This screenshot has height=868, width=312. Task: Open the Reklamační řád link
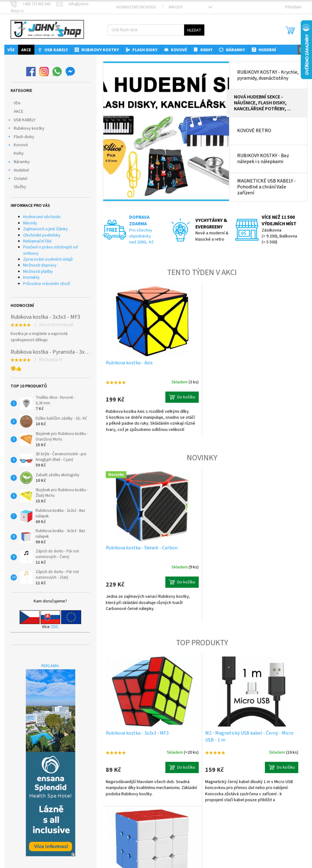point(37,241)
